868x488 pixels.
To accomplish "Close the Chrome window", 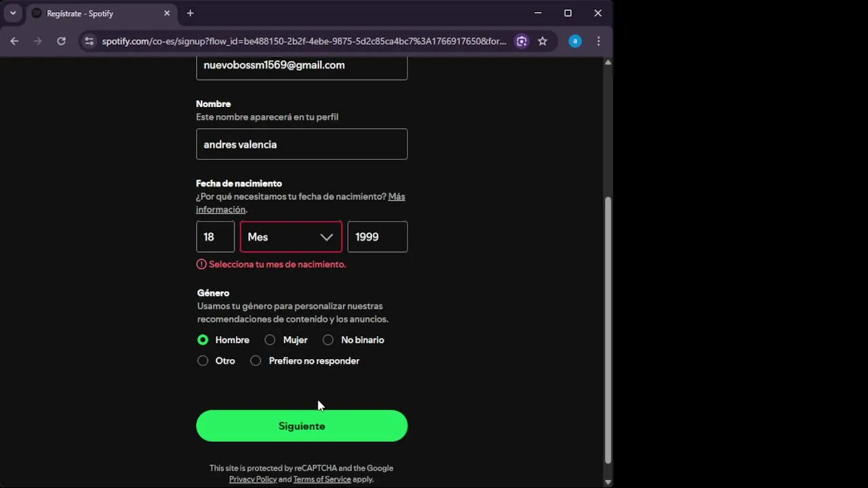I will tap(597, 13).
